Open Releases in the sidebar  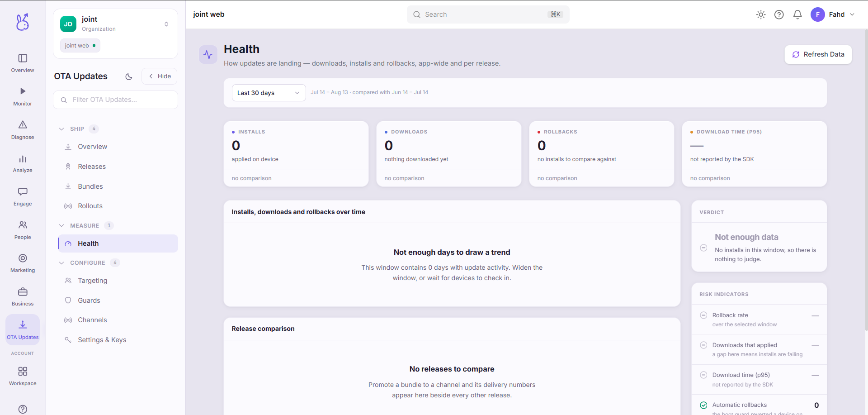118,167
